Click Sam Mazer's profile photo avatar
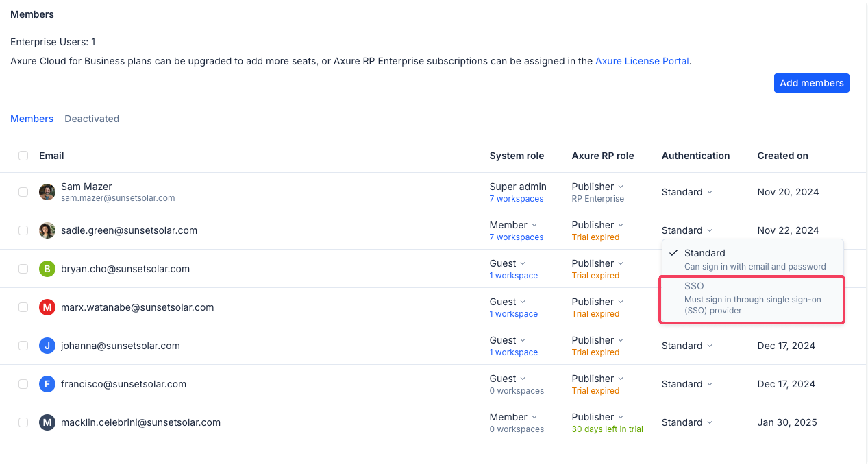 coord(47,192)
